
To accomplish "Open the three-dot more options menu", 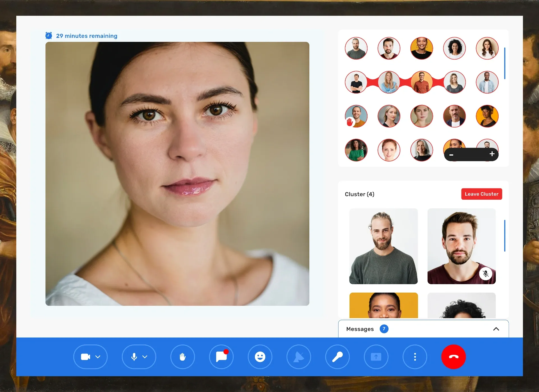I will pos(415,357).
